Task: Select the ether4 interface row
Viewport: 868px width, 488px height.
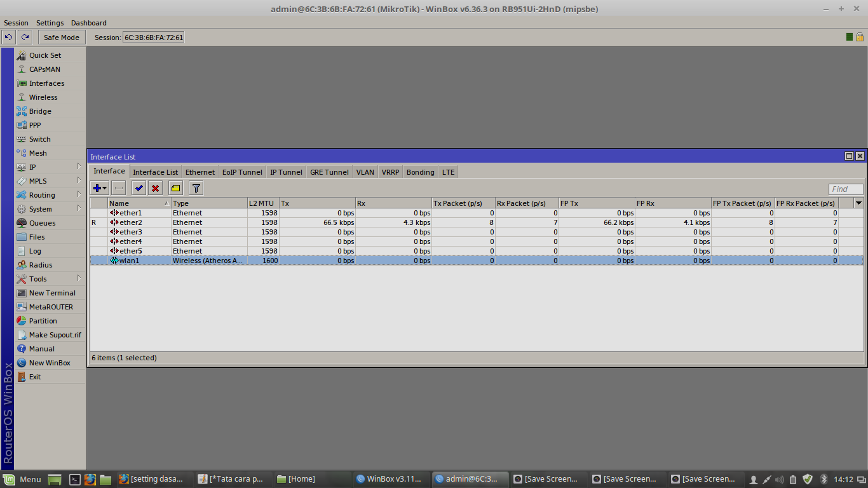Action: tap(477, 241)
